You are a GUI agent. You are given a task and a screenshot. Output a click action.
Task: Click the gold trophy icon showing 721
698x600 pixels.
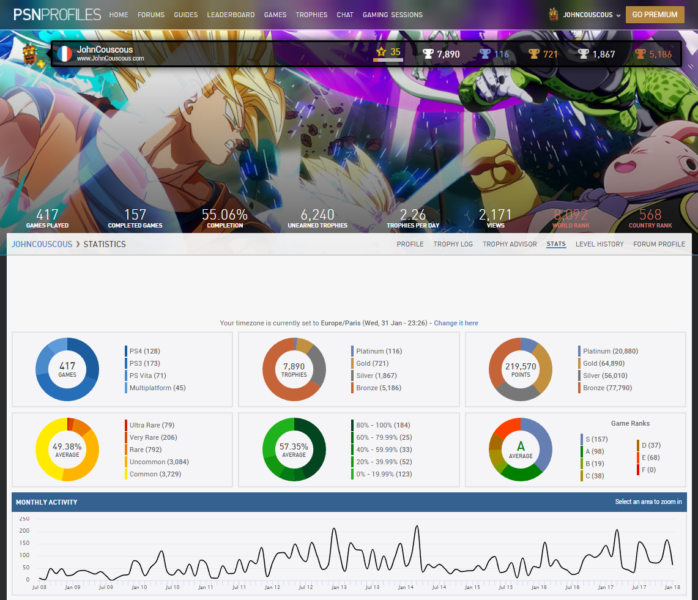pyautogui.click(x=534, y=54)
